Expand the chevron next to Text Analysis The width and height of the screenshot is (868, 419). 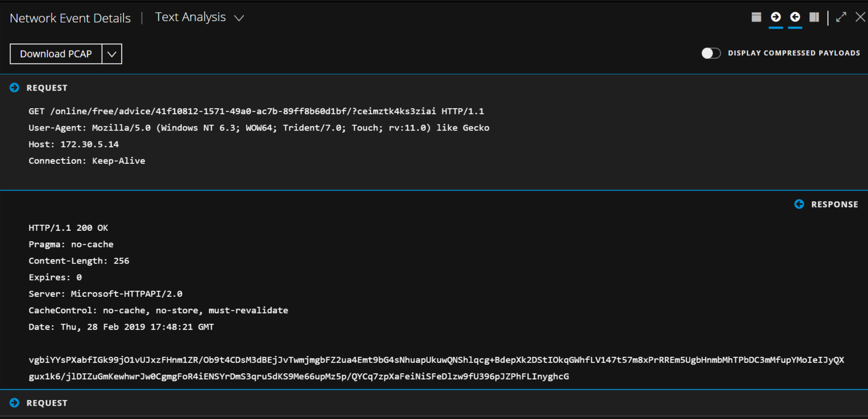point(239,18)
